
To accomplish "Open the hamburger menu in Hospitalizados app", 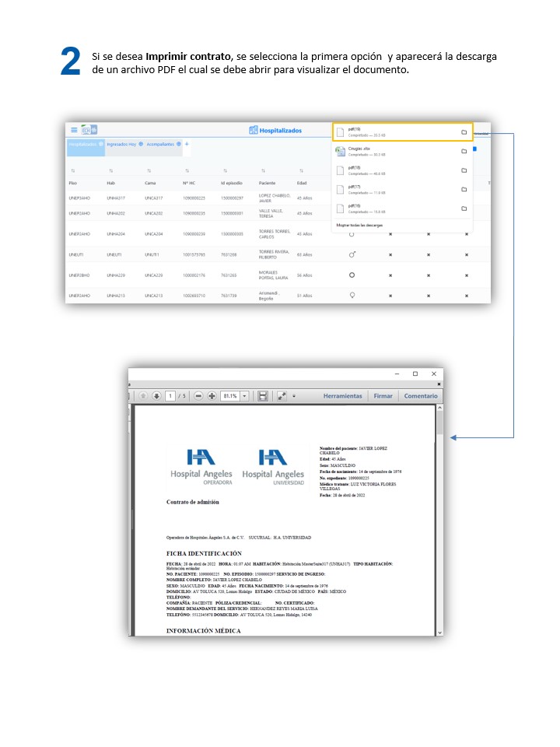I will pyautogui.click(x=74, y=130).
